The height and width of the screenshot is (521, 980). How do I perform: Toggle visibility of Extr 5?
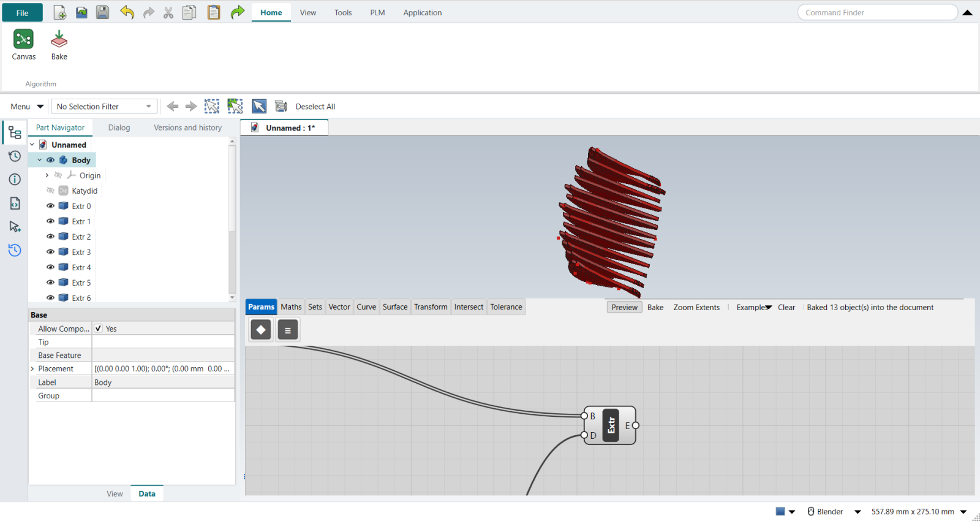pyautogui.click(x=50, y=283)
